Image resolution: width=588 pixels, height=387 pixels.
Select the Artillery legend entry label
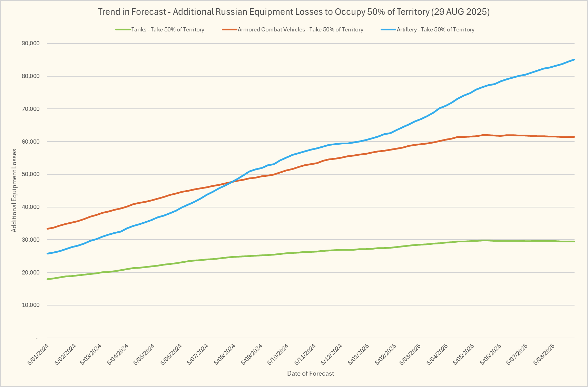tap(435, 30)
